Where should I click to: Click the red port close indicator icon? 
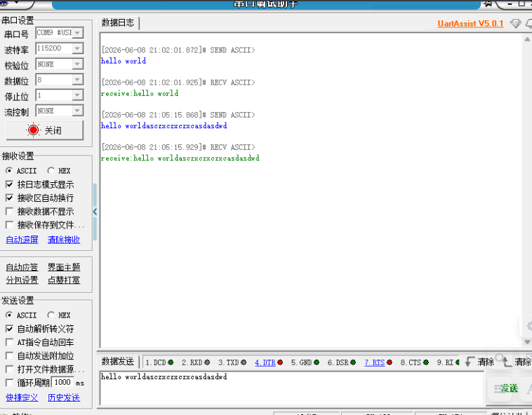pyautogui.click(x=33, y=130)
